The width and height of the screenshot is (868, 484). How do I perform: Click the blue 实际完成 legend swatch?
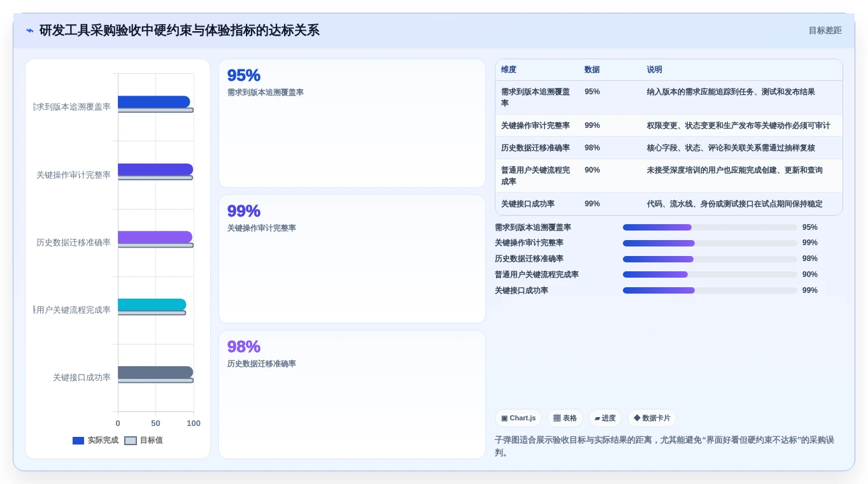(x=78, y=441)
